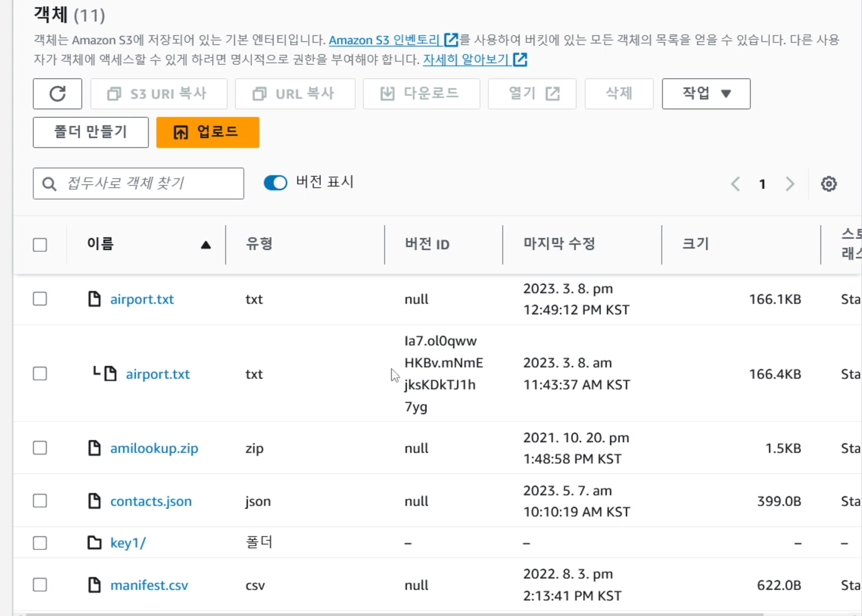This screenshot has width=862, height=616.
Task: Click folder icon beside key1/
Action: pos(94,543)
